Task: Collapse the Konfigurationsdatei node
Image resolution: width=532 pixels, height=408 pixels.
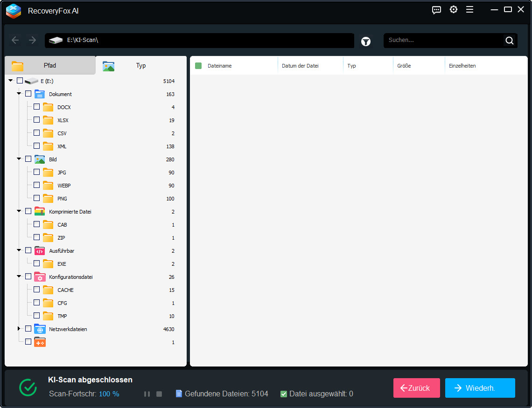Action: click(x=19, y=277)
